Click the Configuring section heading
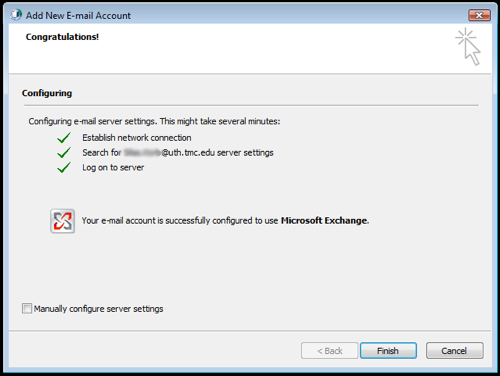Viewport: 500px width, 376px height. 47,93
